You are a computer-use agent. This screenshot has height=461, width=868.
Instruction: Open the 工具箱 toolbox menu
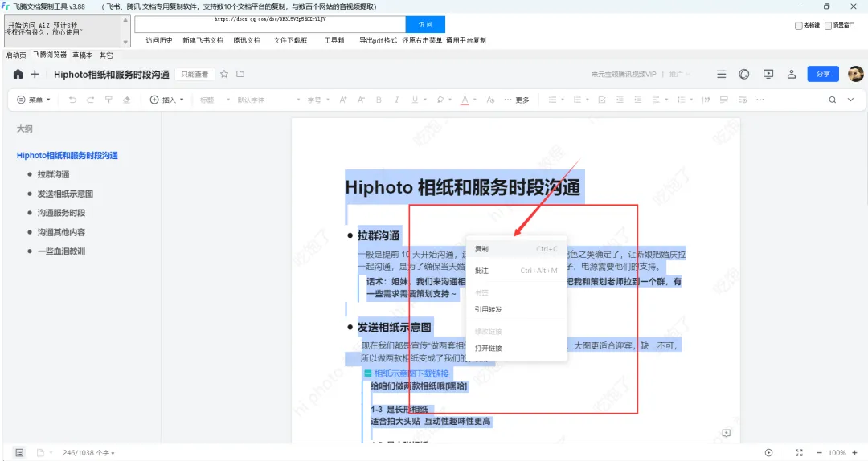[334, 40]
